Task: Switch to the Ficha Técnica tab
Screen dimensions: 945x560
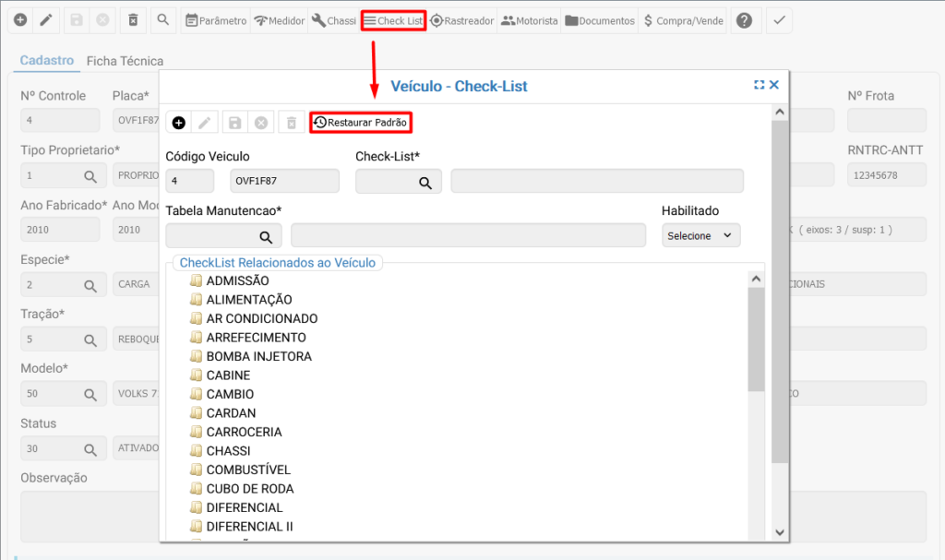Action: [125, 61]
